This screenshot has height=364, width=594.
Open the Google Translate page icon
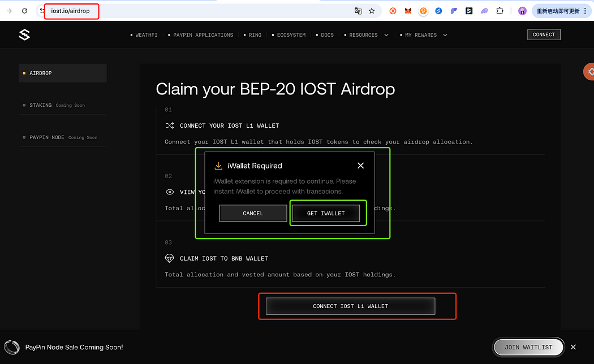[358, 11]
